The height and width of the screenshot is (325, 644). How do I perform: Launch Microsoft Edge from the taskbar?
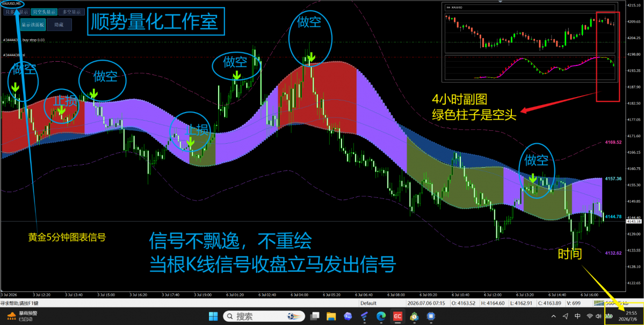pos(381,316)
